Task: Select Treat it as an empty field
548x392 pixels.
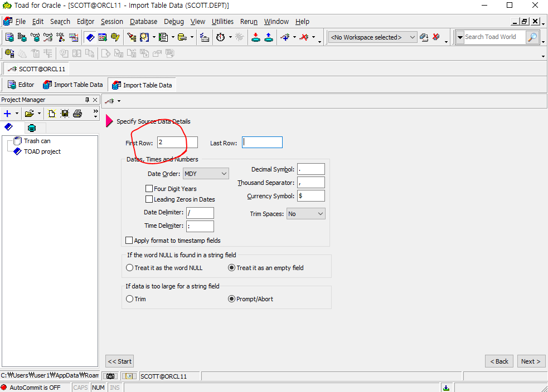Action: point(231,268)
